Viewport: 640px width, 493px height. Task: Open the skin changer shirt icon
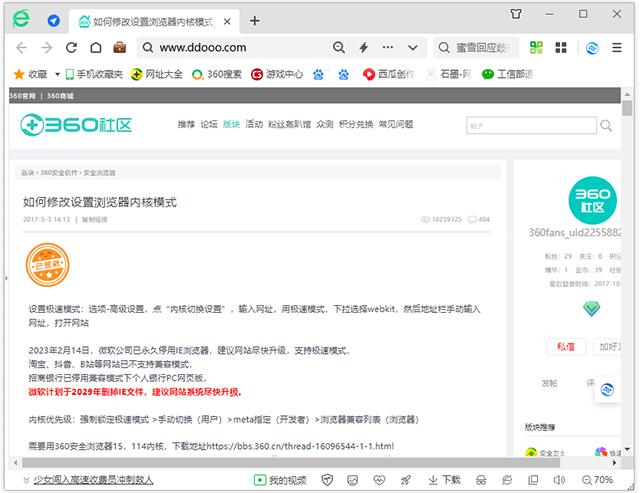515,14
